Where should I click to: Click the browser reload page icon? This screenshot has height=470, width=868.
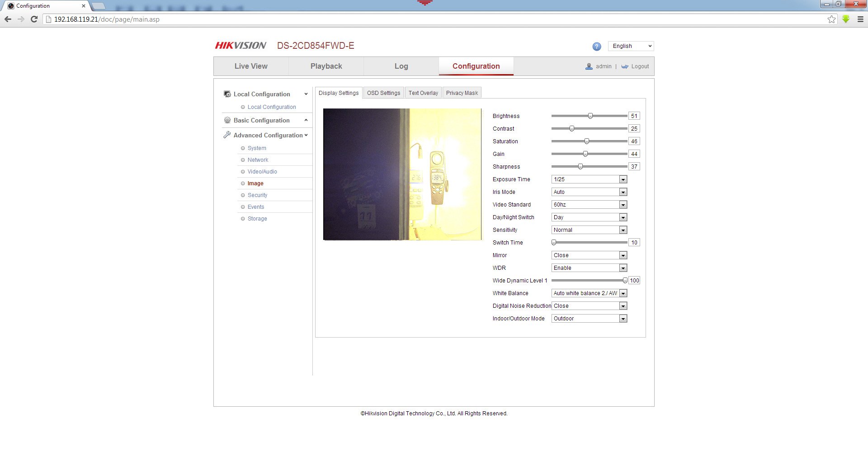coord(34,19)
